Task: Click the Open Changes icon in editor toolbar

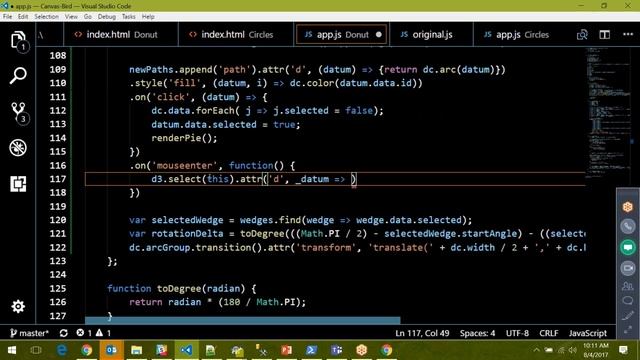Action: [582, 35]
